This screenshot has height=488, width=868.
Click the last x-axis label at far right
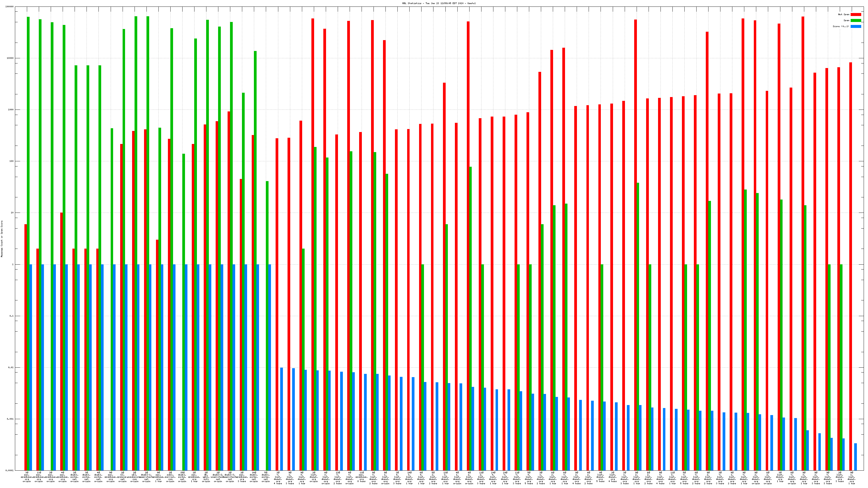(x=851, y=478)
